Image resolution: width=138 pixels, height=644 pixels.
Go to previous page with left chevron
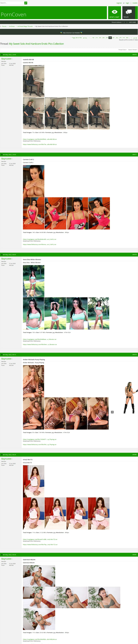(89, 38)
